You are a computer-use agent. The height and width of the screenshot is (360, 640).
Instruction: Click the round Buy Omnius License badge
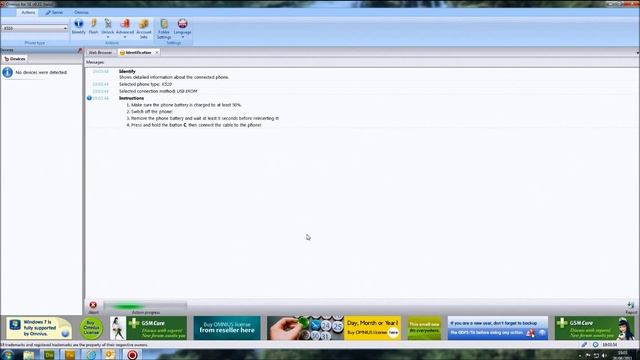(x=91, y=328)
